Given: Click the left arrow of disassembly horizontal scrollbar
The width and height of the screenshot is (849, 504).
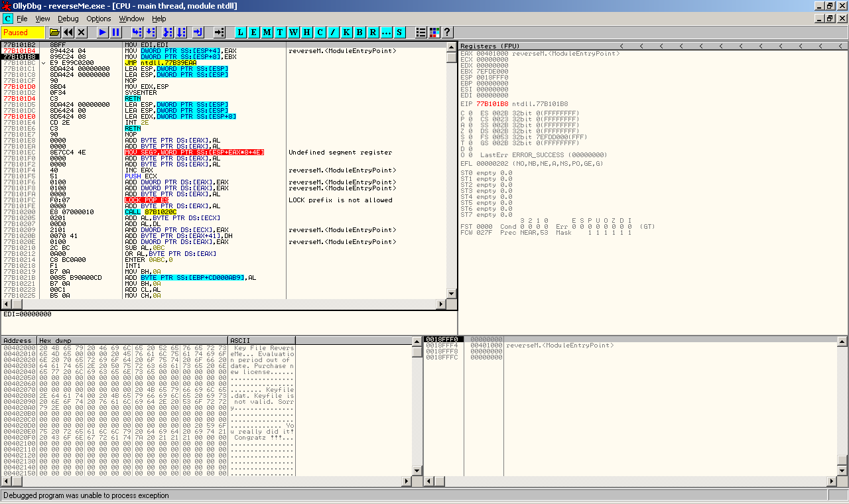Looking at the screenshot, I should pyautogui.click(x=6, y=304).
